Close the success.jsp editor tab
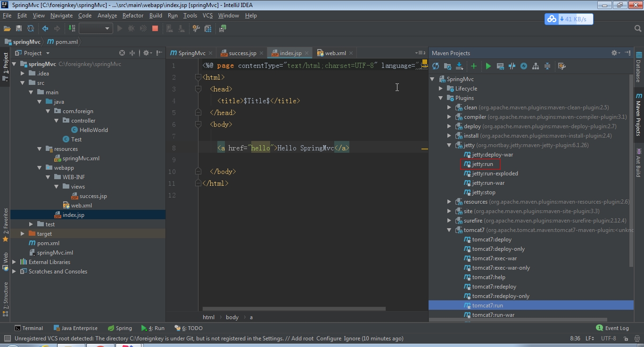 click(261, 53)
